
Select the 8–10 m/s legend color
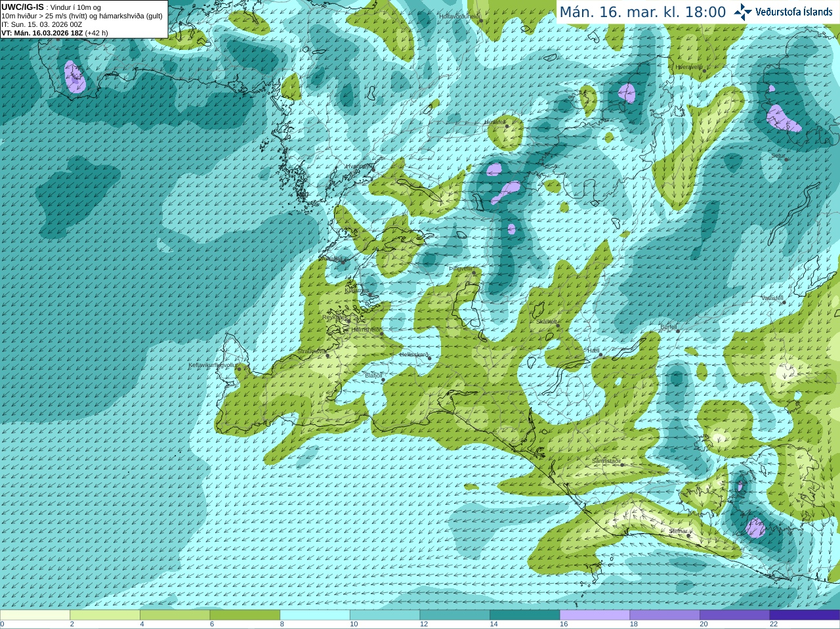(315, 615)
